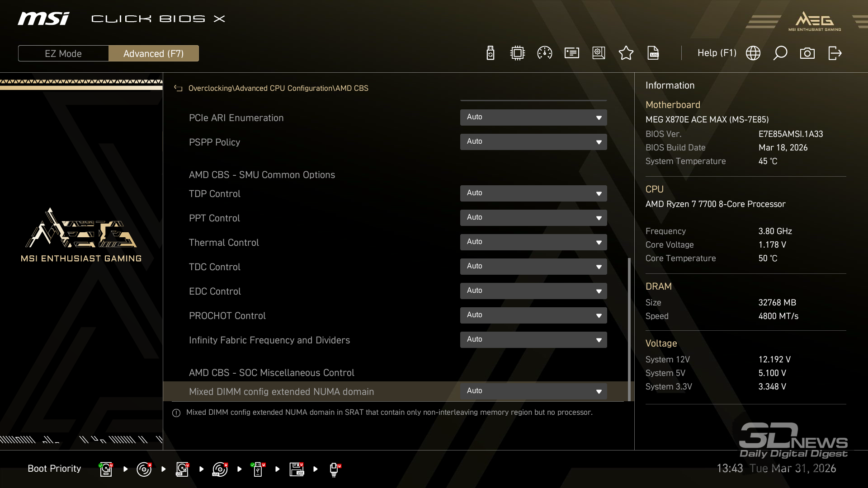The width and height of the screenshot is (868, 488).
Task: Click the breadcrumb back arrow icon
Action: click(x=178, y=89)
